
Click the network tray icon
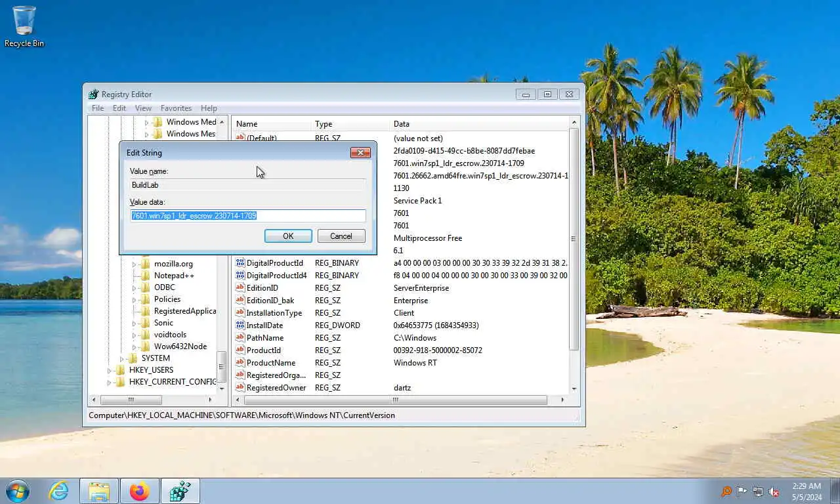click(x=758, y=491)
